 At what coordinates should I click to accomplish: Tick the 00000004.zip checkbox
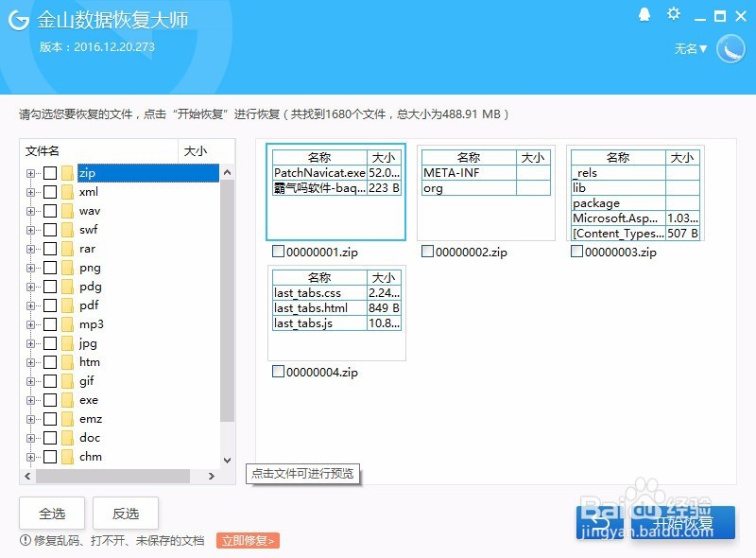[278, 372]
